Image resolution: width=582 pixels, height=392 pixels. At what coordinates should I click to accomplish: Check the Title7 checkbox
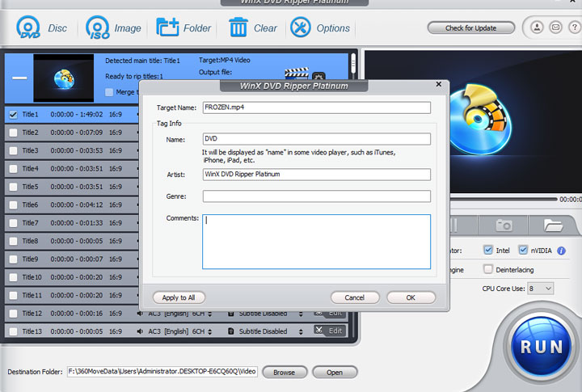tap(13, 223)
